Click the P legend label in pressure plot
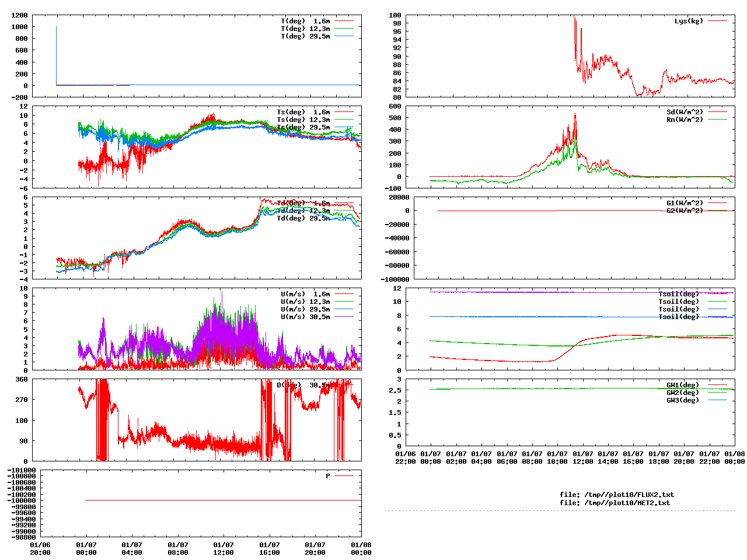The image size is (747, 560). (x=328, y=476)
